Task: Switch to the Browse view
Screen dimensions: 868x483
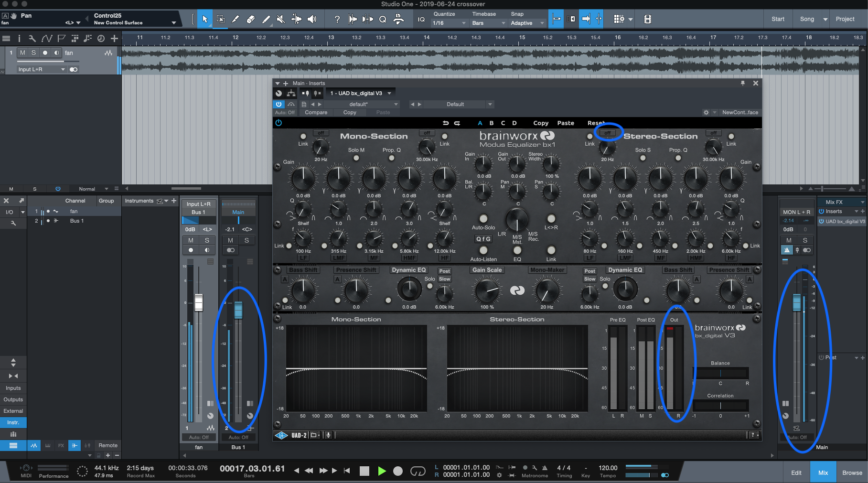Action: tap(852, 472)
